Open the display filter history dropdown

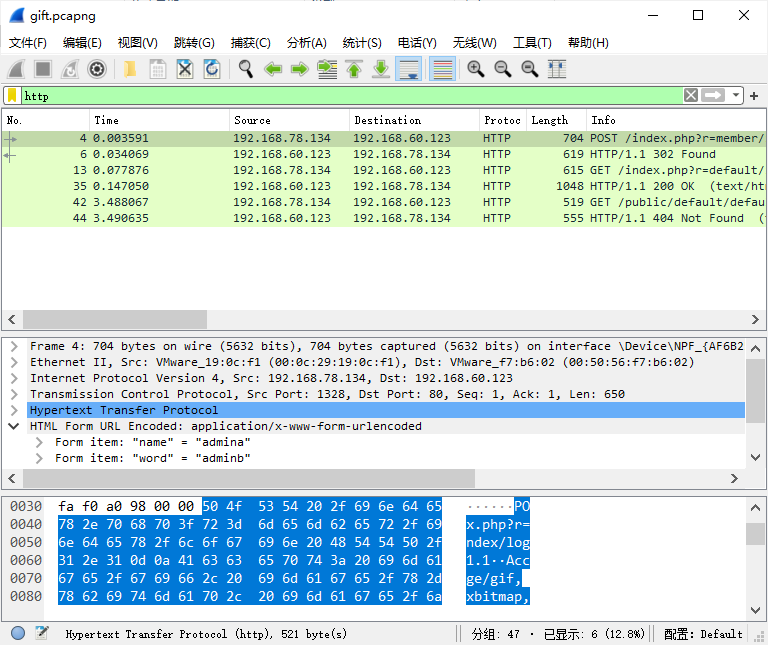click(736, 96)
